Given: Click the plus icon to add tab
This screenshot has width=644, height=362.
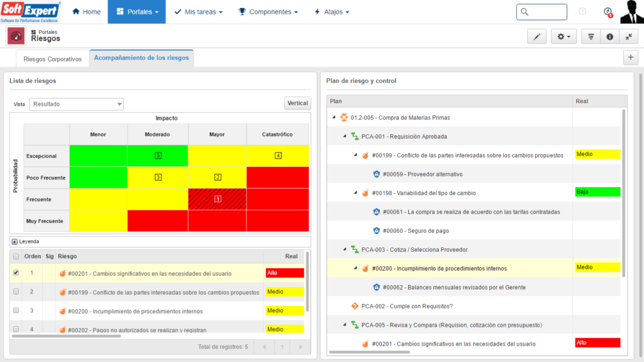Looking at the screenshot, I should tap(631, 57).
